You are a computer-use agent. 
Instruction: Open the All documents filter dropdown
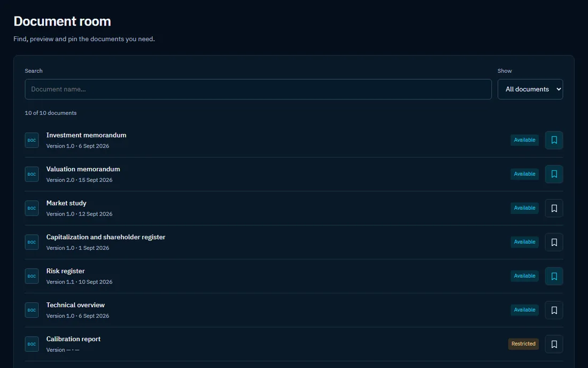530,89
